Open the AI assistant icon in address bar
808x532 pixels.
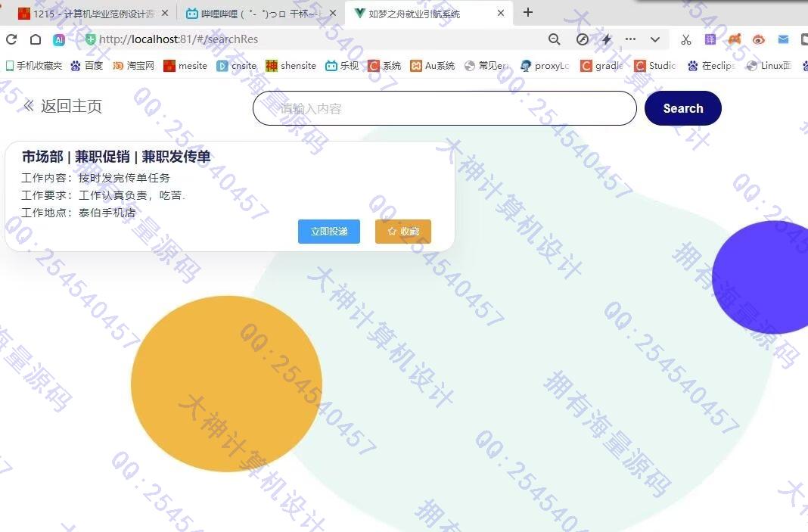tap(59, 39)
